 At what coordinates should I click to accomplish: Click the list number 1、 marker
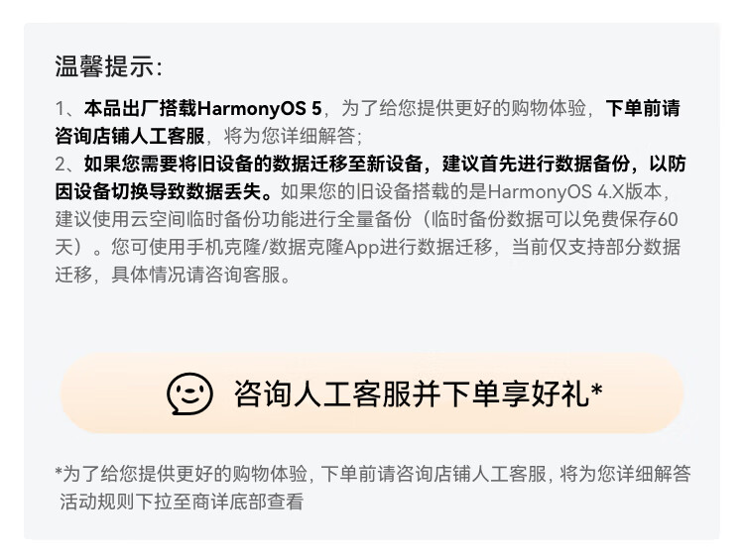pos(68,109)
